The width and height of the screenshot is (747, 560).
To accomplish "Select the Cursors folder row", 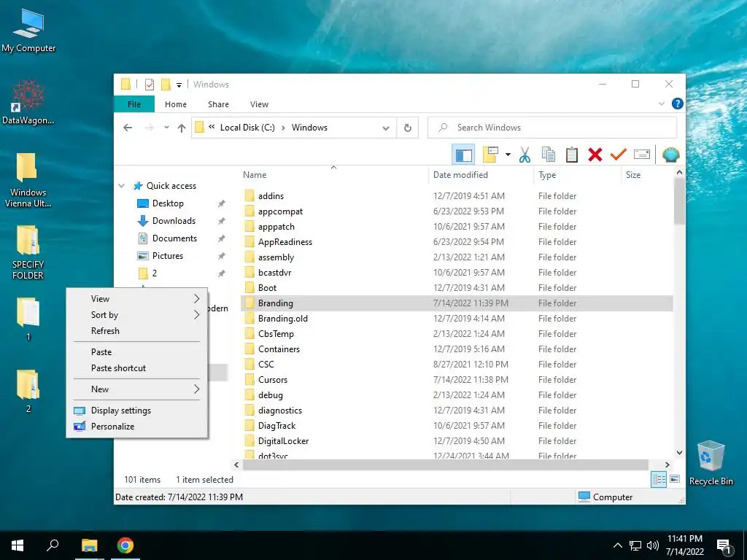I will coord(457,379).
